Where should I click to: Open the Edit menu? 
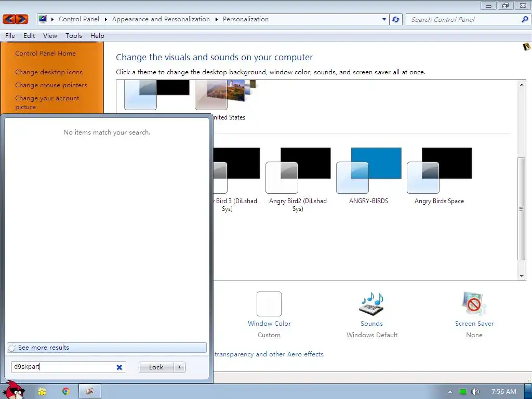click(29, 36)
